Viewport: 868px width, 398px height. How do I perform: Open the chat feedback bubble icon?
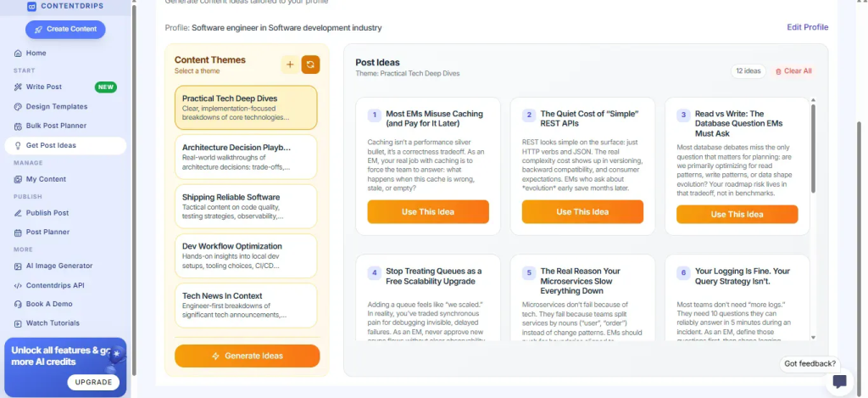840,381
